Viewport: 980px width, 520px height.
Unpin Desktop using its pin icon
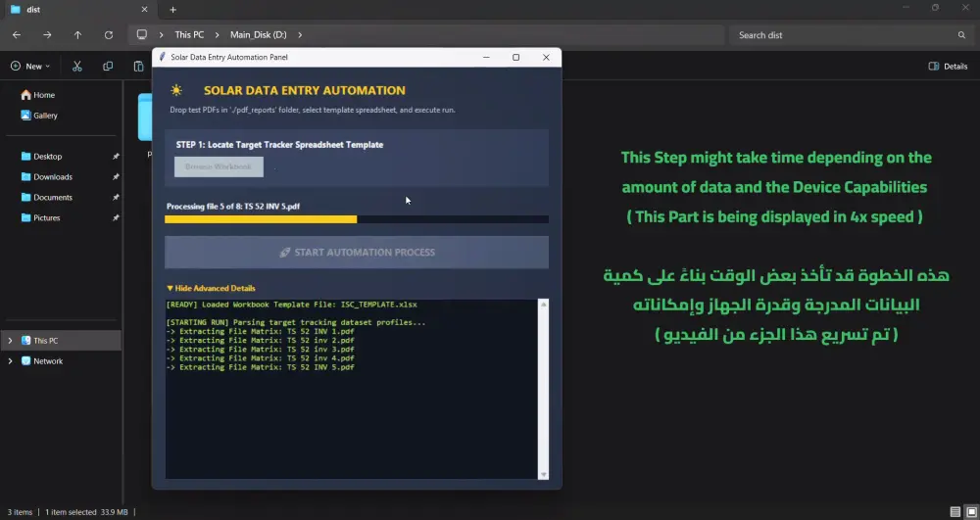(116, 157)
